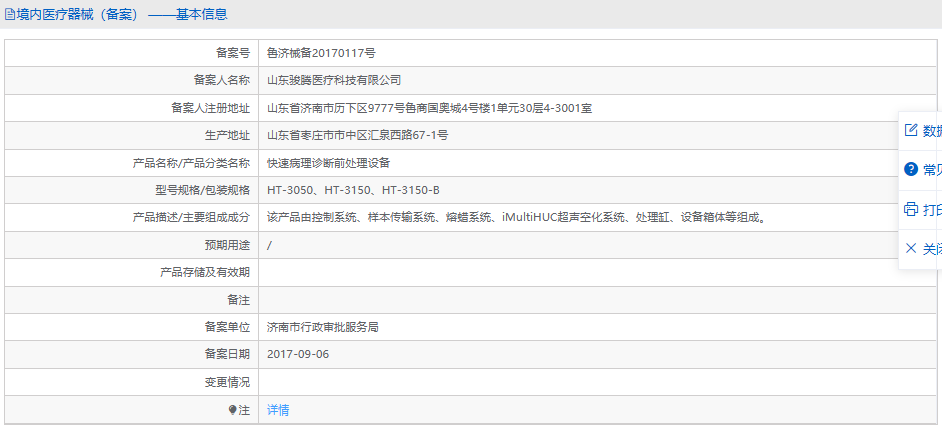Click the 境内医疗器械（备案）基本信息 heading
The width and height of the screenshot is (942, 430).
pos(122,14)
